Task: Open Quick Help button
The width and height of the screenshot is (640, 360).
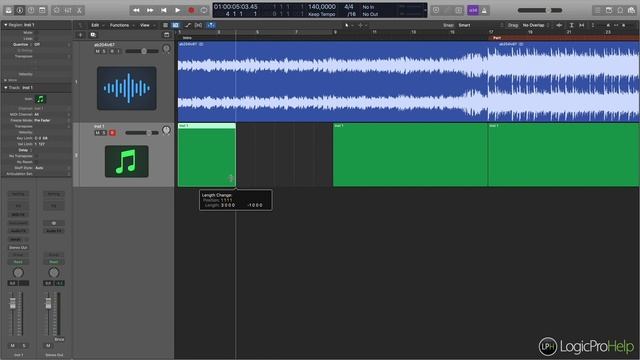Action: click(31, 10)
